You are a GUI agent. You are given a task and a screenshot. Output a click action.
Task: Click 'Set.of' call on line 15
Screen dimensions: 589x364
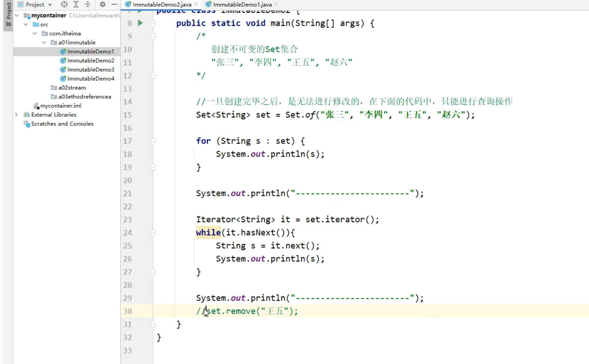(x=300, y=115)
